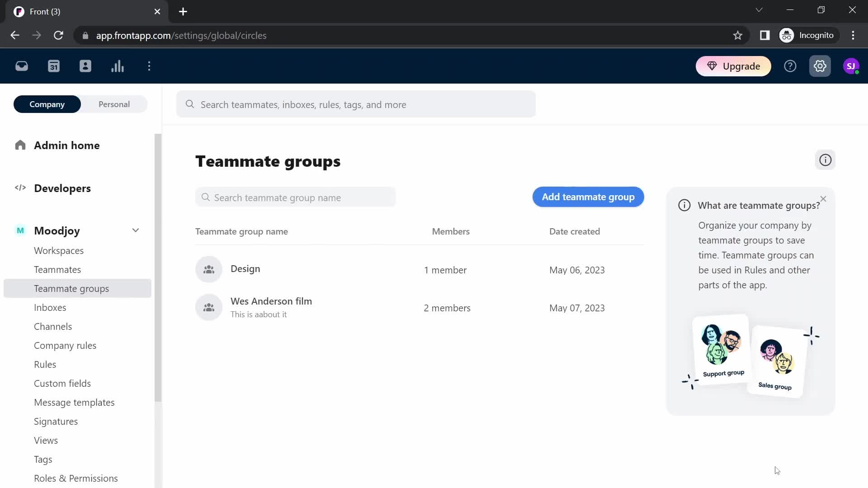Click the Admin home house icon
Image resolution: width=868 pixels, height=488 pixels.
[20, 145]
